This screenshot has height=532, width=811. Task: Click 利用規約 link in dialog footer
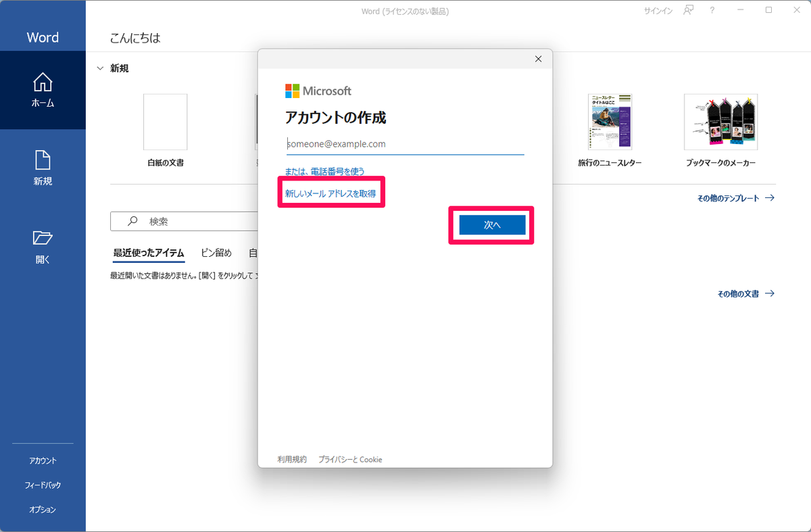(x=292, y=459)
